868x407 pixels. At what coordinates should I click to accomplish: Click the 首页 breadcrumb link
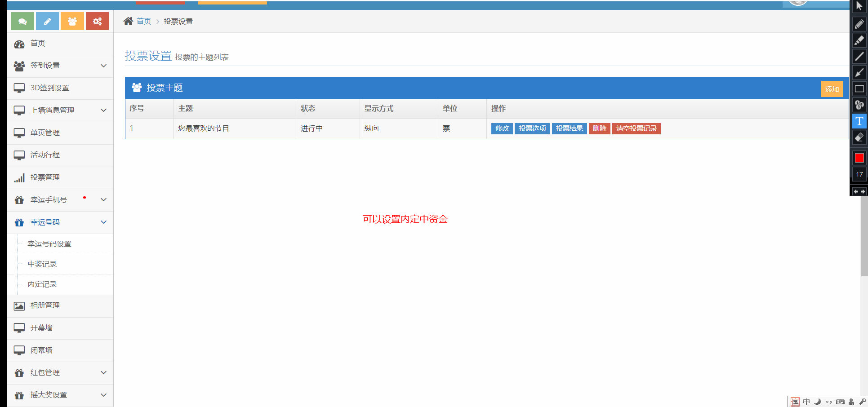pos(144,22)
